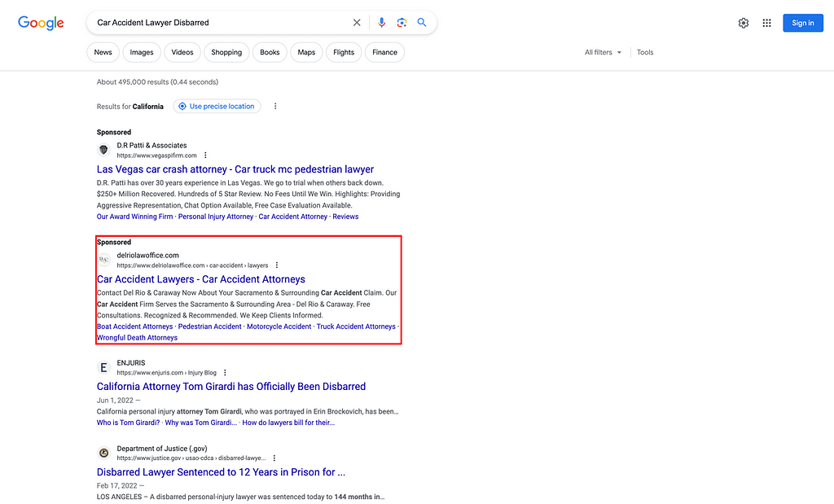This screenshot has width=834, height=504.
Task: Click Use precise location button
Action: point(217,107)
